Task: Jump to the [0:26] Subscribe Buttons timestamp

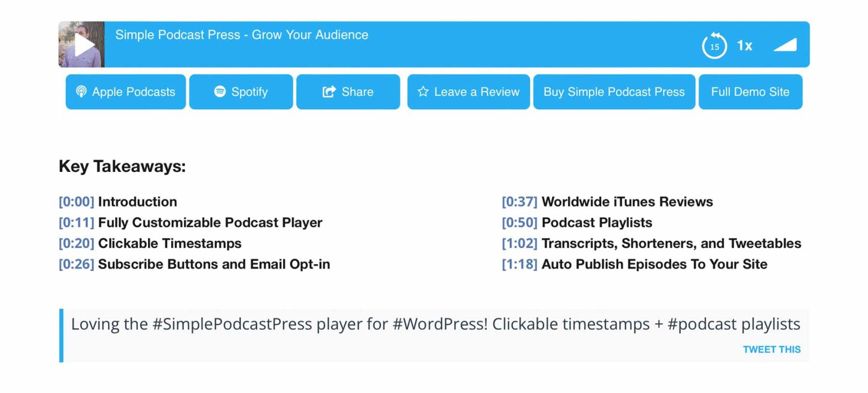Action: pos(76,264)
